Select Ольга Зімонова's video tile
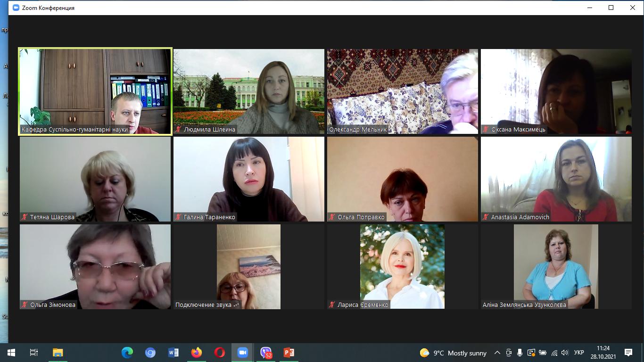 pos(95,267)
